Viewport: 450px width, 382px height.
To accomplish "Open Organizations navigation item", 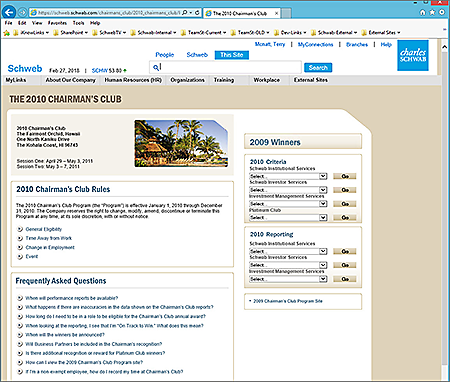I will [x=187, y=80].
